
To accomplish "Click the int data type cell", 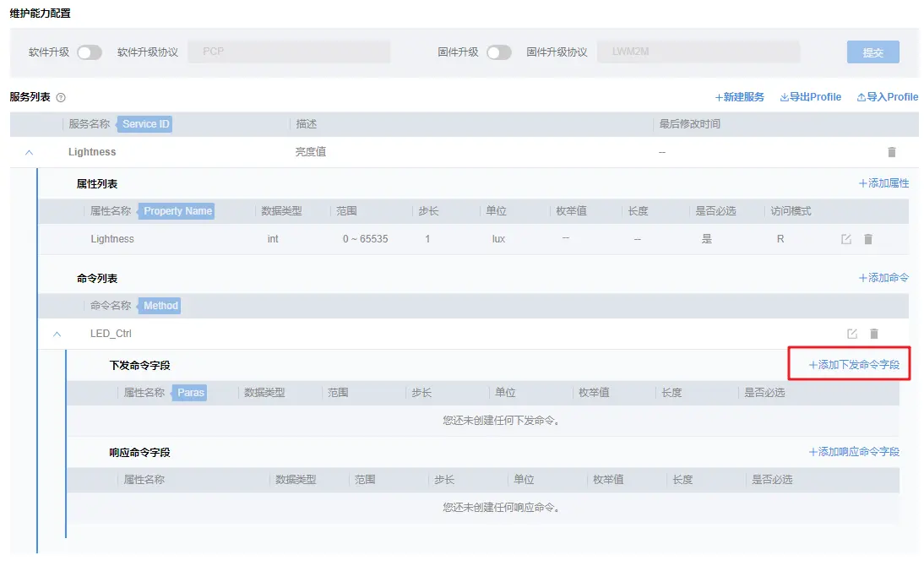I will pos(273,239).
